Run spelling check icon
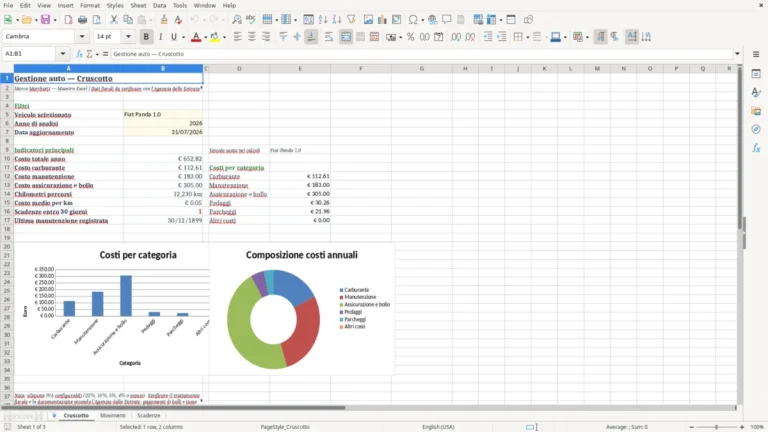This screenshot has height=432, width=768. pos(251,20)
